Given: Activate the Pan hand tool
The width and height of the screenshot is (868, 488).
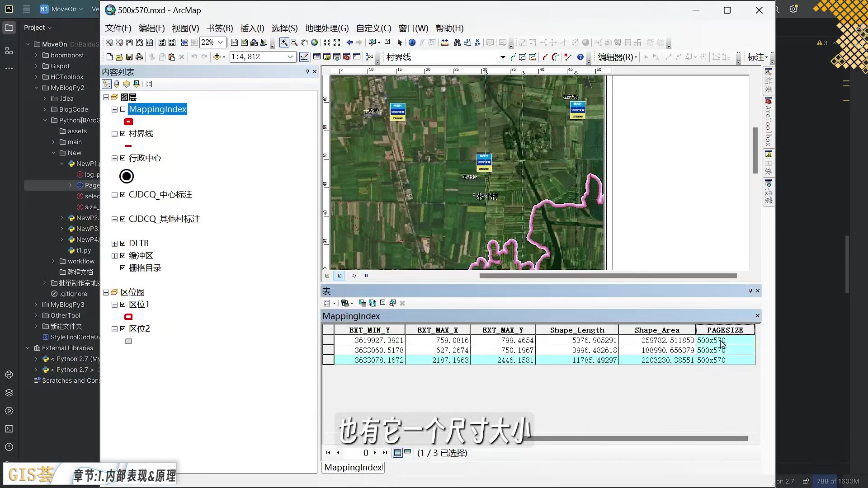Looking at the screenshot, I should pyautogui.click(x=303, y=42).
